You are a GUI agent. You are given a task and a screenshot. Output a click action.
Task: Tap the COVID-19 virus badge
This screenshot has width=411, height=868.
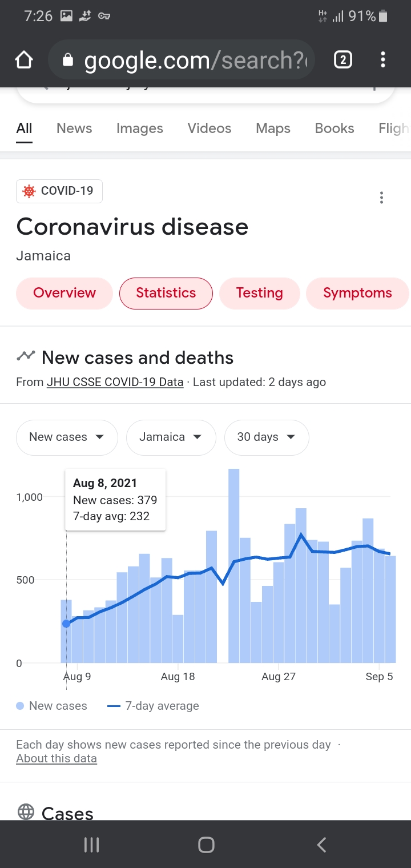click(59, 191)
